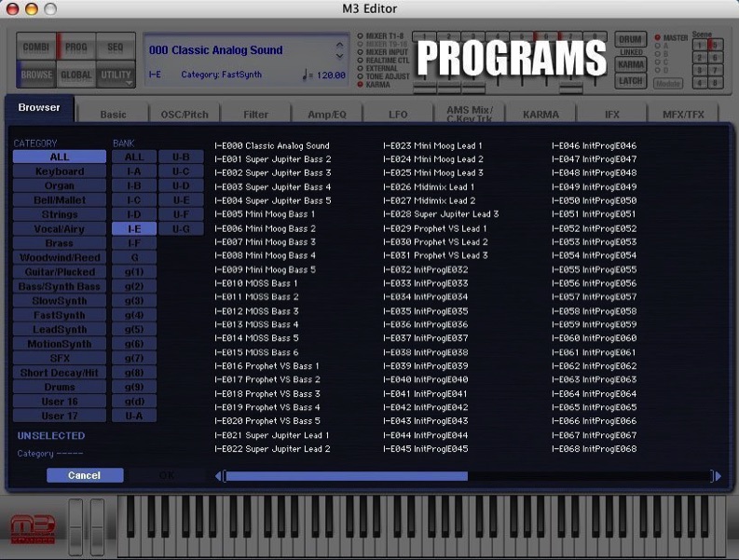This screenshot has width=739, height=560.
Task: Open the Filter tab
Action: point(256,114)
